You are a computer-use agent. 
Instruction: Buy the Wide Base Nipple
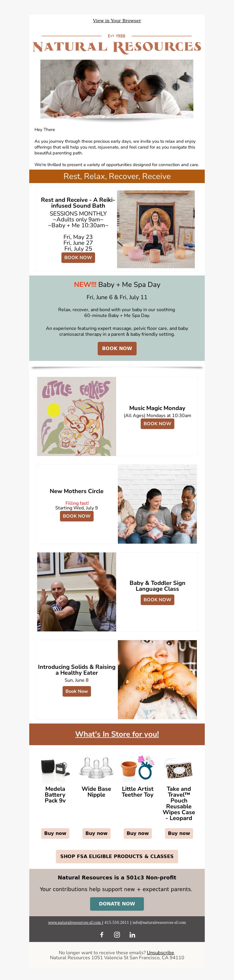coord(96,833)
